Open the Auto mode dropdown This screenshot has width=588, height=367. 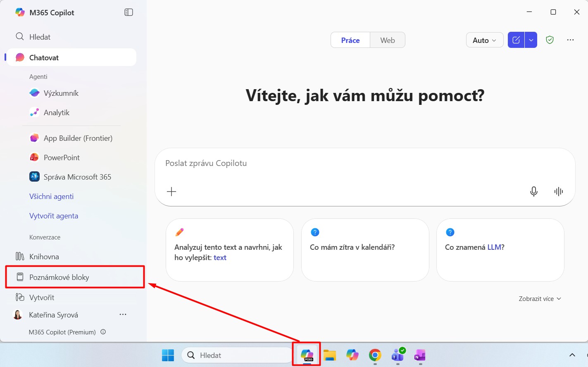pos(485,40)
